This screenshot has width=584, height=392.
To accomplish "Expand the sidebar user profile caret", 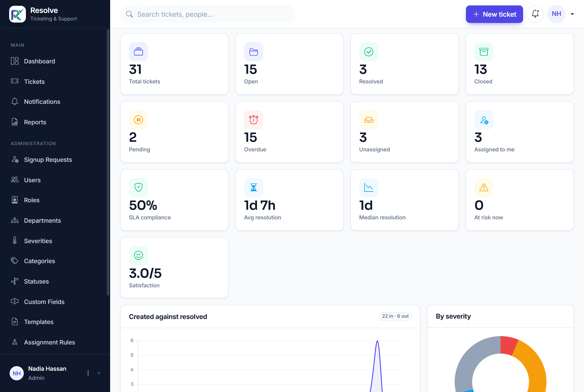I will 99,373.
